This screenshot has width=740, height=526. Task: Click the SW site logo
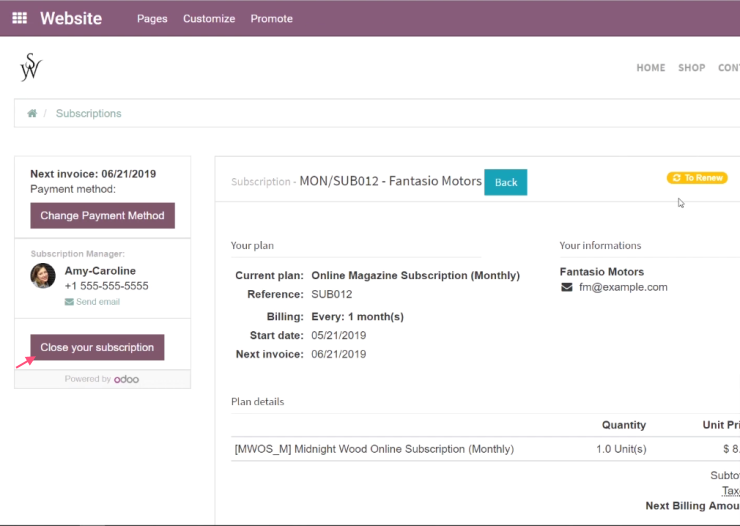tap(31, 67)
